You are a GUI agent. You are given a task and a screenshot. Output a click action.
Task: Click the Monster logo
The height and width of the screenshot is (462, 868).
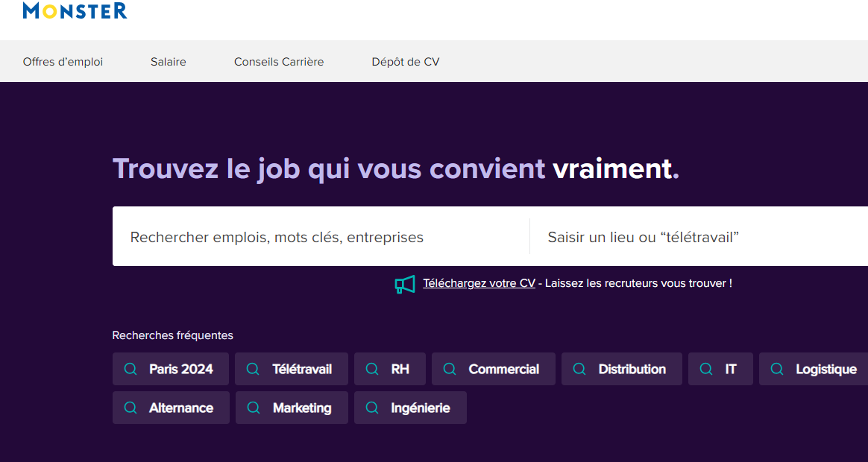point(75,10)
